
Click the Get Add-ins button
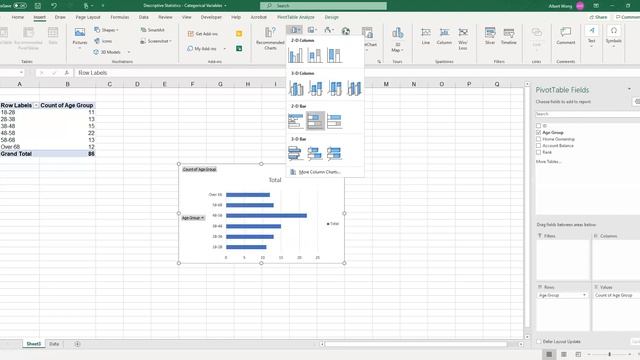pos(203,33)
